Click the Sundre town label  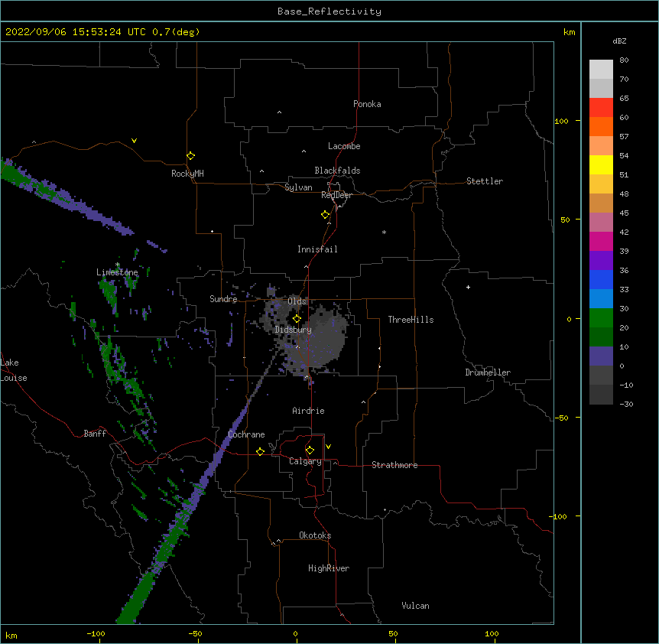click(223, 299)
